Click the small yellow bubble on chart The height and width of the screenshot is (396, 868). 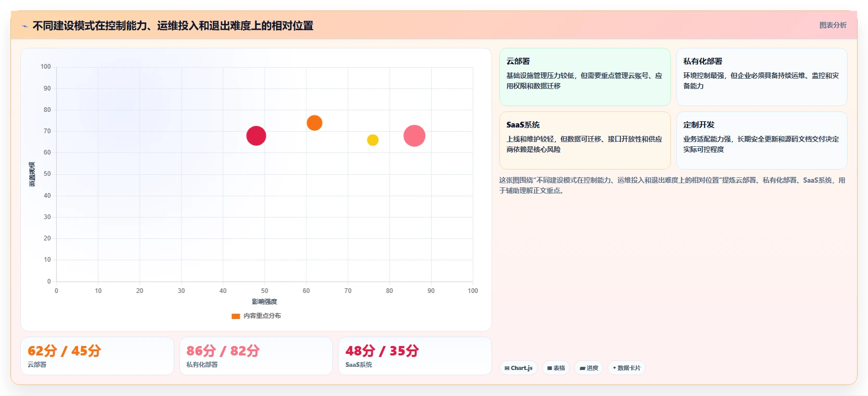point(372,140)
